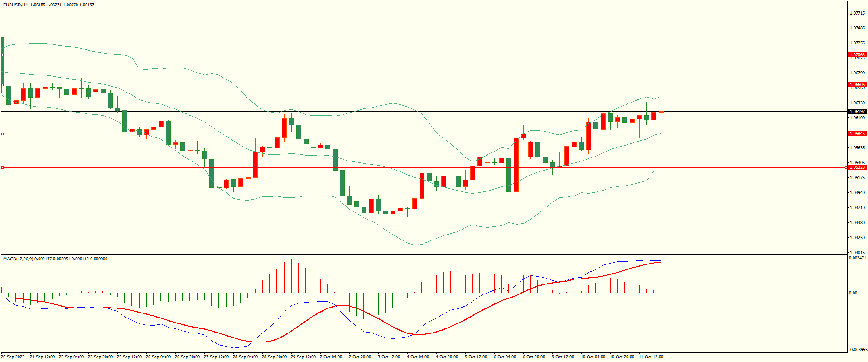
Task: Select the 1.04940 price scale value
Action: (x=857, y=193)
